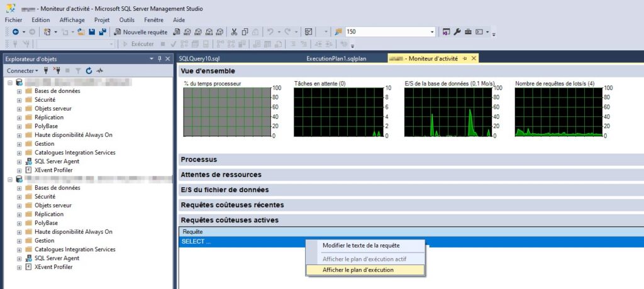Click the Undo arrow icon
Image resolution: width=644 pixels, height=289 pixels.
pos(270,31)
